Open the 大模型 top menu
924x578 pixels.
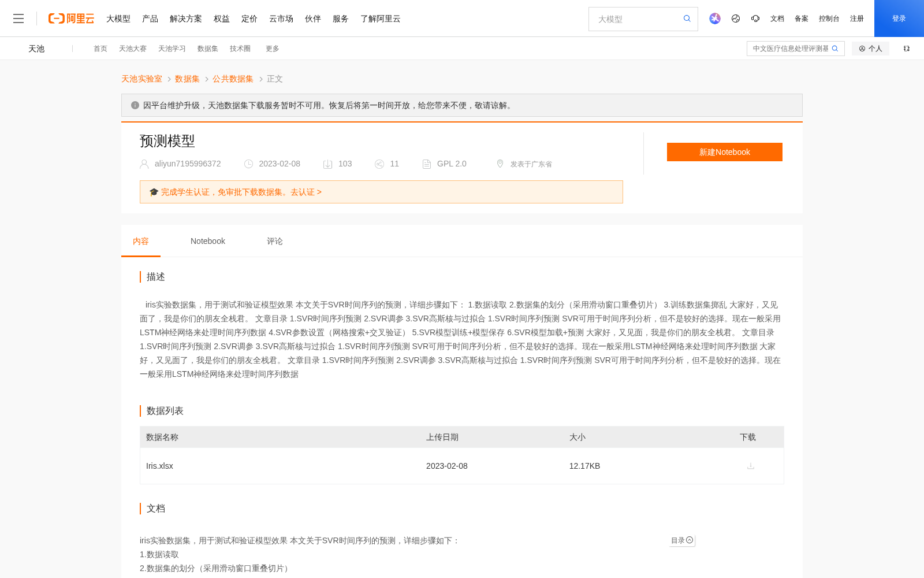(118, 18)
